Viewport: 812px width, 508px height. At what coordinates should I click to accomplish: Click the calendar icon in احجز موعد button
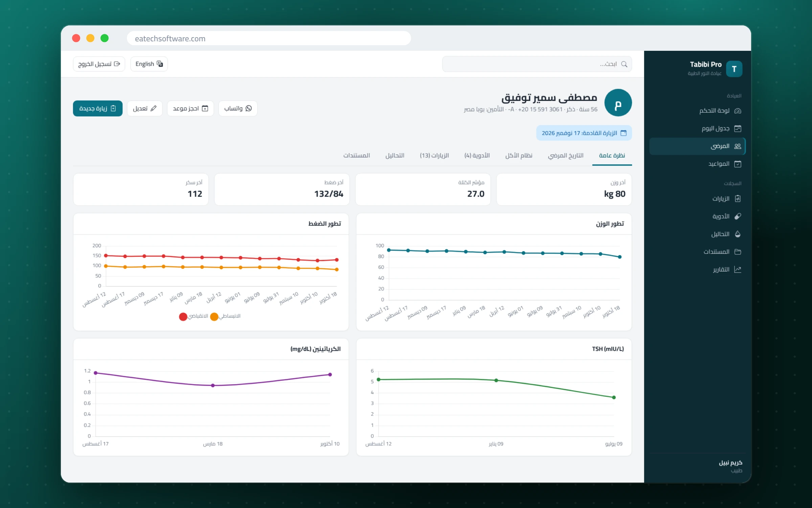pyautogui.click(x=205, y=108)
